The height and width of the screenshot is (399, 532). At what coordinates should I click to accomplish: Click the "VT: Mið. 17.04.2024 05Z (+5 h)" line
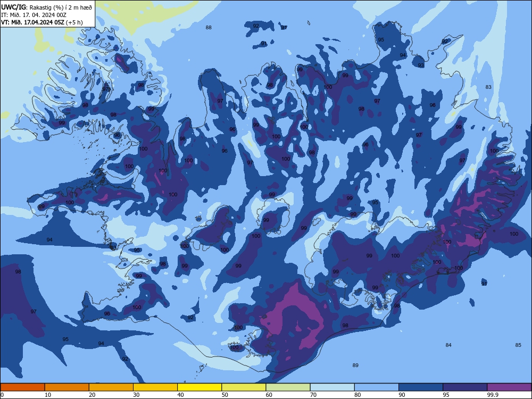tap(41, 22)
